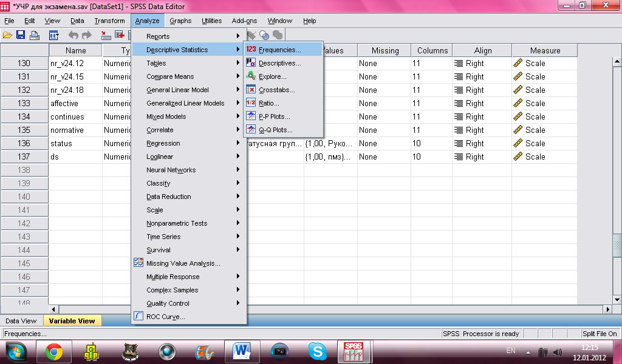Click the Explore menu icon
Viewport: 622px width, 364px height.
pyautogui.click(x=251, y=76)
